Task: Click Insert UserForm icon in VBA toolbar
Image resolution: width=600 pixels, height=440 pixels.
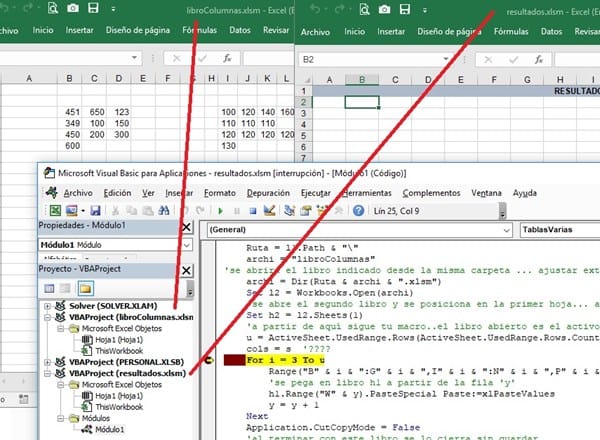Action: pyautogui.click(x=72, y=210)
